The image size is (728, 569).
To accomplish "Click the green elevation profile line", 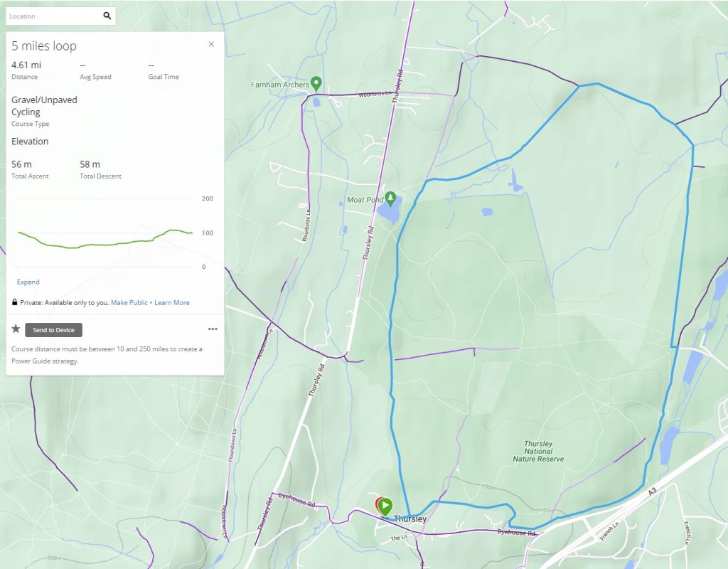I will point(107,245).
